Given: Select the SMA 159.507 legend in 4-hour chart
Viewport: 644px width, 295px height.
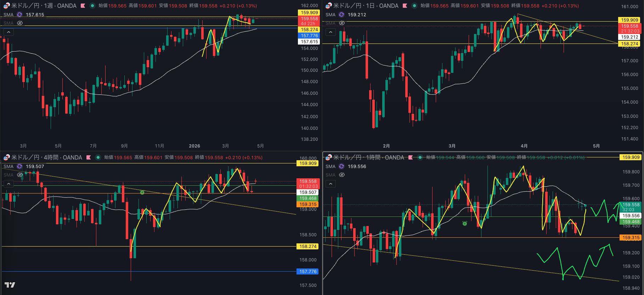Looking at the screenshot, I should click(x=24, y=166).
